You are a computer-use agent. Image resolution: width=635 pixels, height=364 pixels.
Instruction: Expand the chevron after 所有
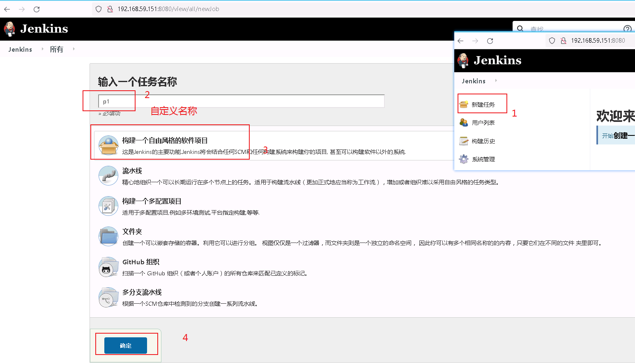tap(74, 49)
